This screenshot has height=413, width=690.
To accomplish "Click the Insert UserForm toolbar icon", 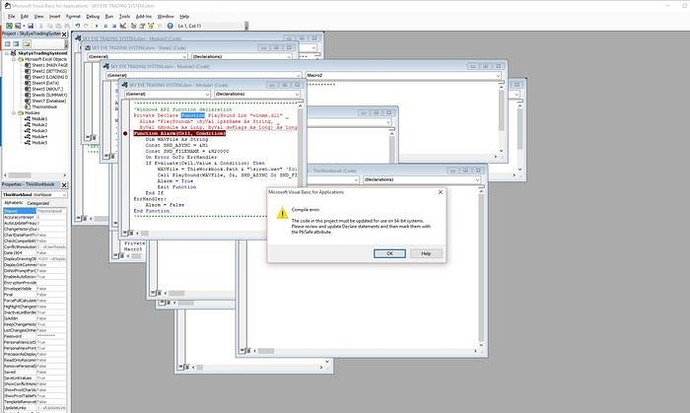I will pyautogui.click(x=18, y=26).
